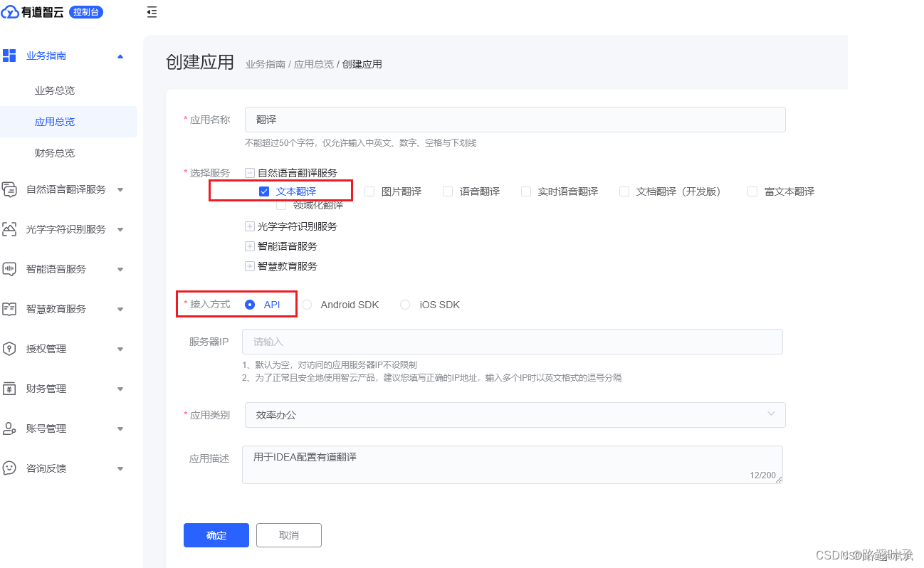Click the 服务器IP input field
924x568 pixels.
[513, 342]
